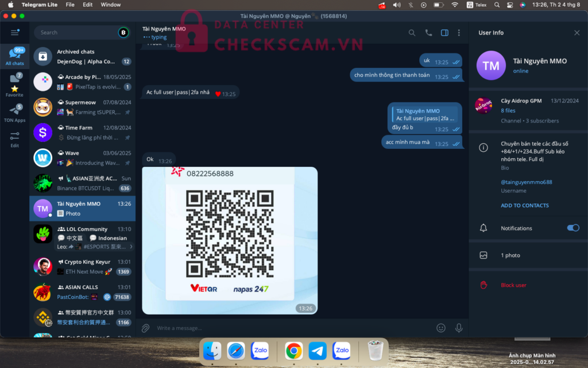The width and height of the screenshot is (588, 368).
Task: Open the emoji picker smiley icon
Action: pos(441,328)
